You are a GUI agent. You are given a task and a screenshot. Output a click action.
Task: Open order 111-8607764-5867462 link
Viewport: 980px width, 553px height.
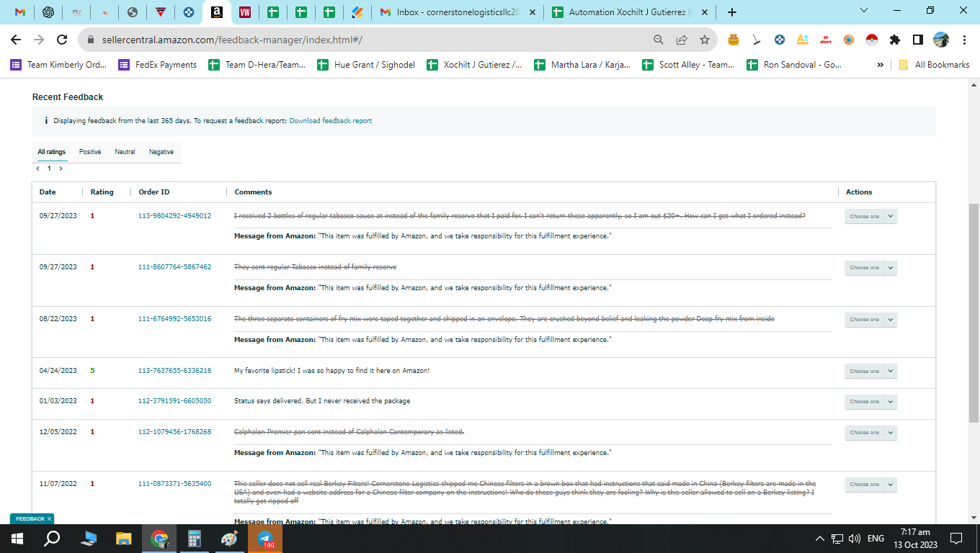click(174, 267)
